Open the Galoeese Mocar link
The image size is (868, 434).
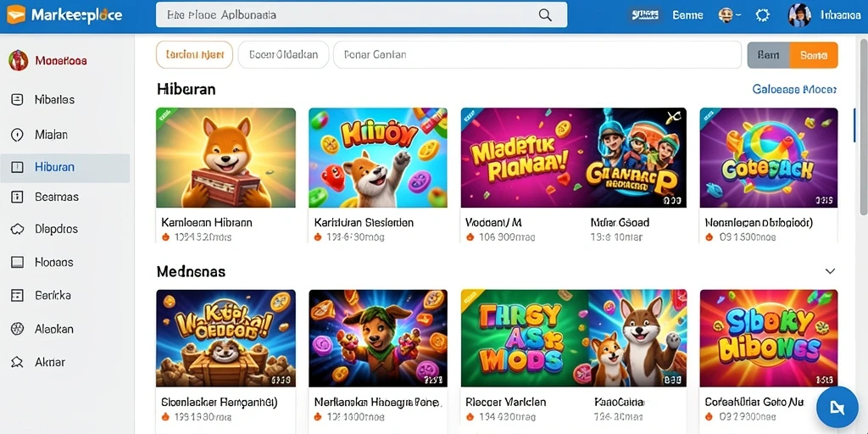[x=794, y=89]
